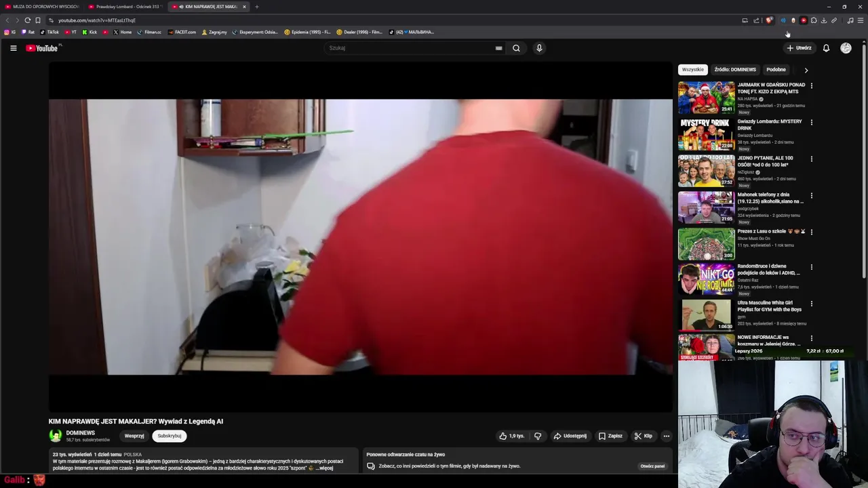Screen dimensions: 868x488
Task: Open browser extensions puzzle icon
Action: [x=814, y=20]
